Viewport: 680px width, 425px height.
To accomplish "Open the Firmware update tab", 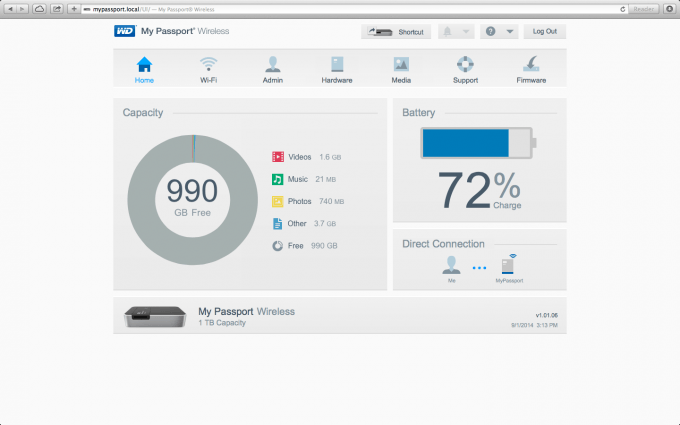I will point(531,69).
